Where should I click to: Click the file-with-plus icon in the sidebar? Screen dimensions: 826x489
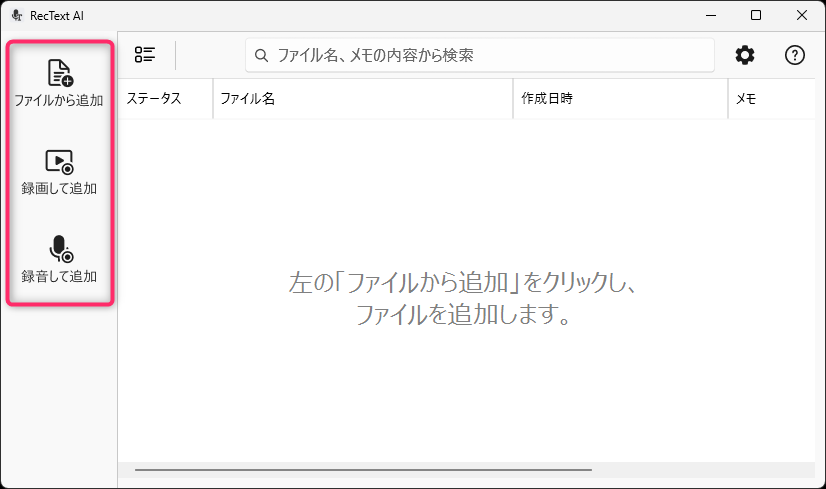(59, 73)
